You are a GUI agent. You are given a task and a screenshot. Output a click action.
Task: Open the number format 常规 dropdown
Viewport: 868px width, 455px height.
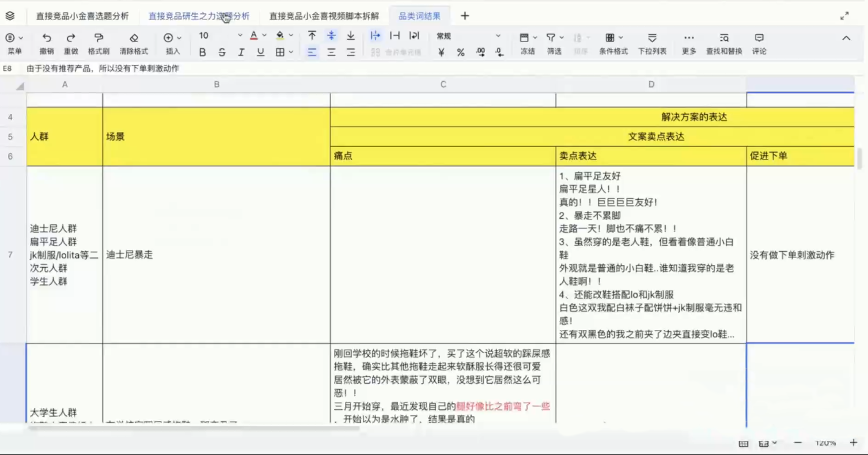(x=498, y=36)
